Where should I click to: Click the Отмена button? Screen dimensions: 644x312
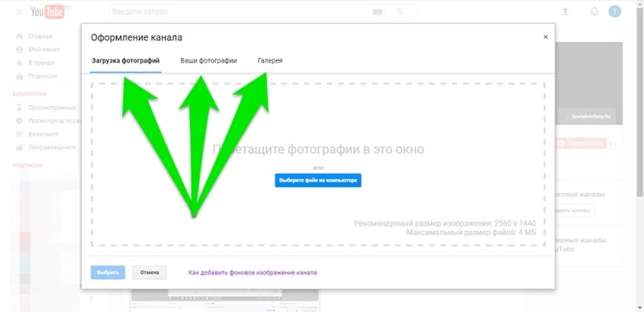point(150,272)
